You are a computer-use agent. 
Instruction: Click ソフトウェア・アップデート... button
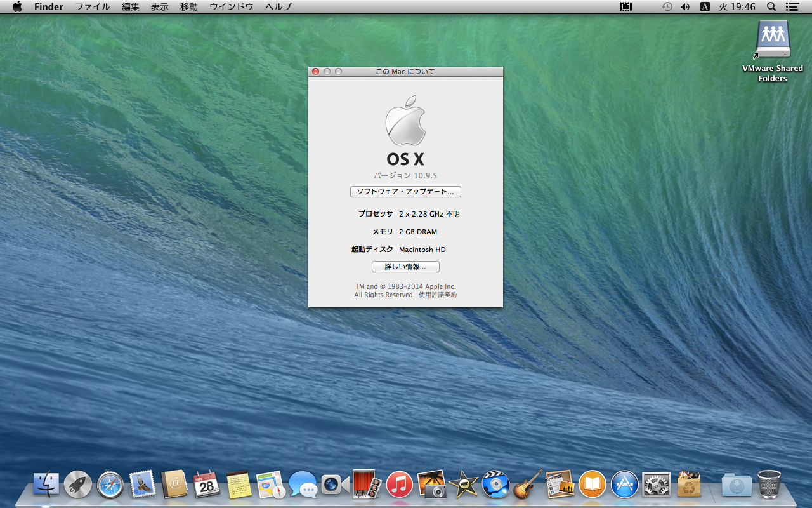[405, 192]
